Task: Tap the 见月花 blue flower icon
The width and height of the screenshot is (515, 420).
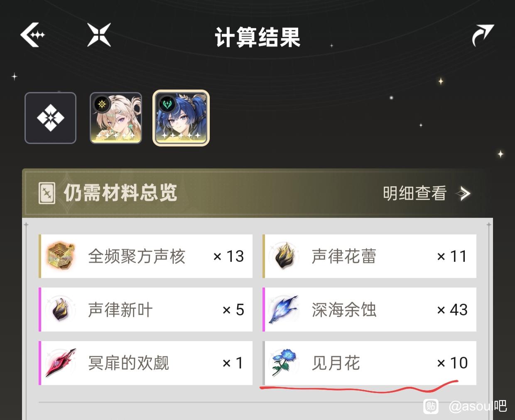Action: point(283,362)
